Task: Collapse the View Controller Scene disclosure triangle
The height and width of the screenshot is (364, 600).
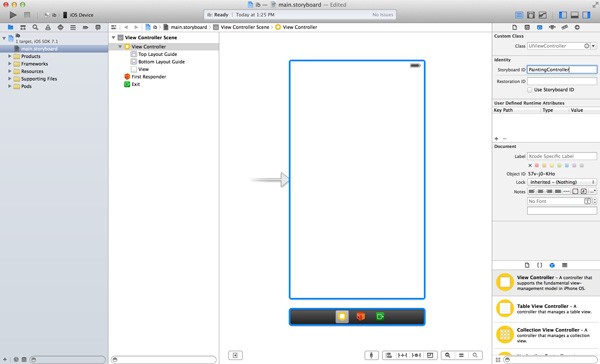Action: pos(114,38)
